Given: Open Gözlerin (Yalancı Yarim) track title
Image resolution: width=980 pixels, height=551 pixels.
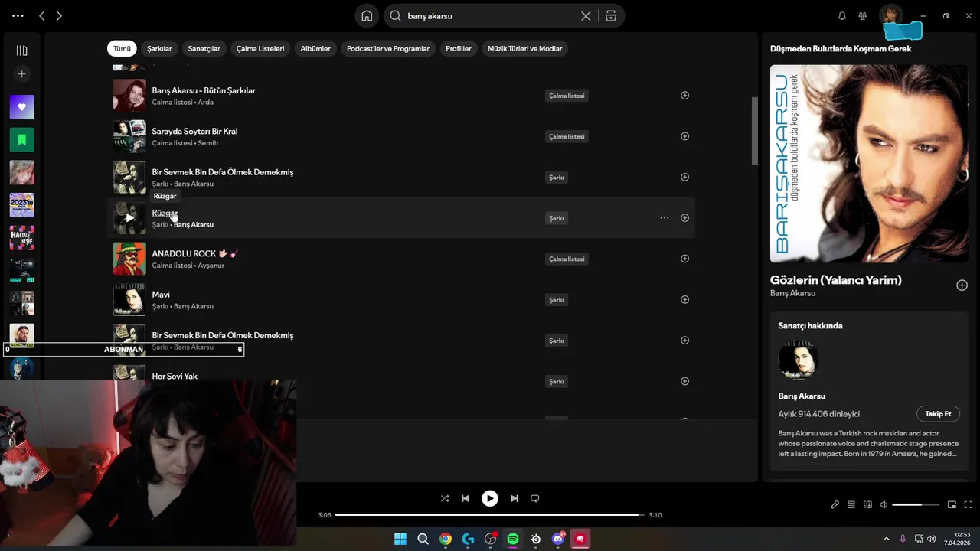Looking at the screenshot, I should point(836,280).
